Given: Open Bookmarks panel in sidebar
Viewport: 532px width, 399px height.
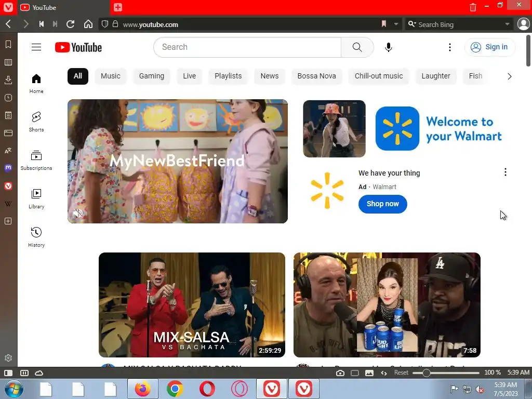Looking at the screenshot, I should click(8, 45).
